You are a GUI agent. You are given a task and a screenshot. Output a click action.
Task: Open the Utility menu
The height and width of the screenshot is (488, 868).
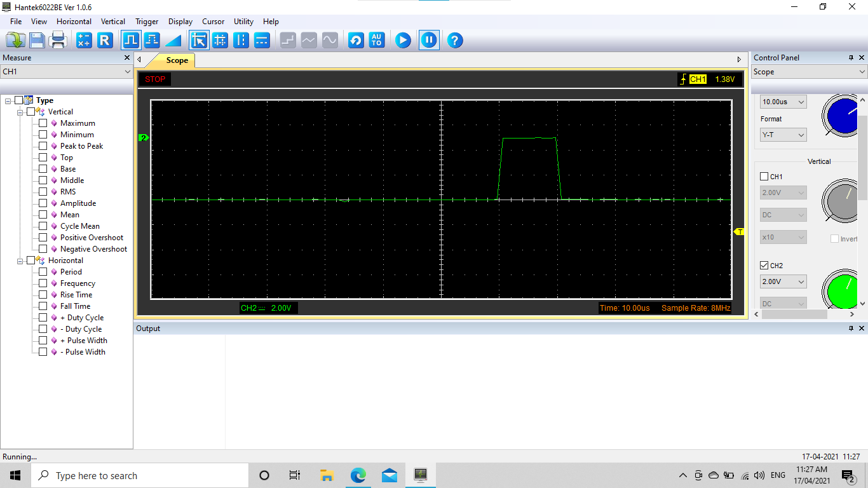pos(243,22)
